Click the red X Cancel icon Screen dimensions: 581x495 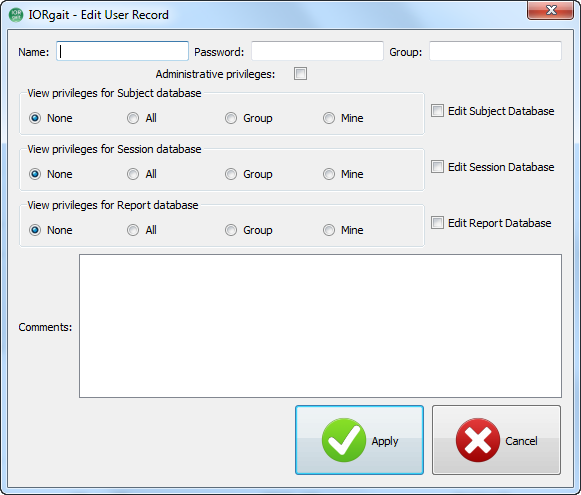[478, 440]
